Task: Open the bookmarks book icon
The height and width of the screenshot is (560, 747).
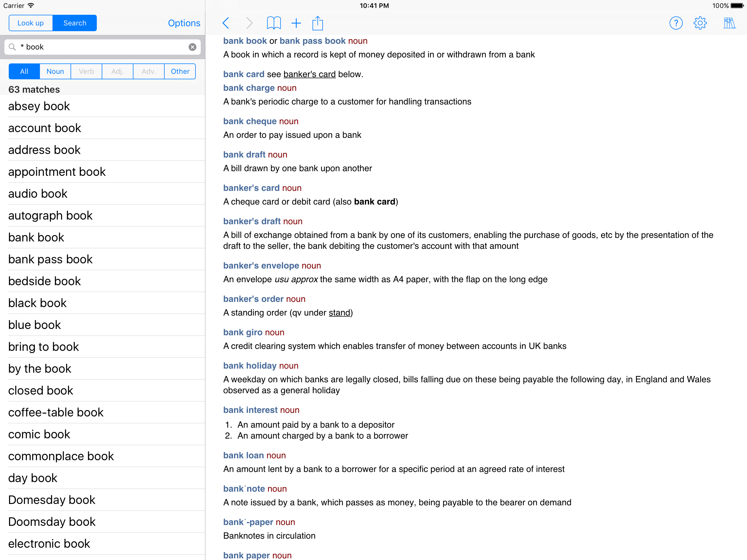Action: (x=273, y=23)
